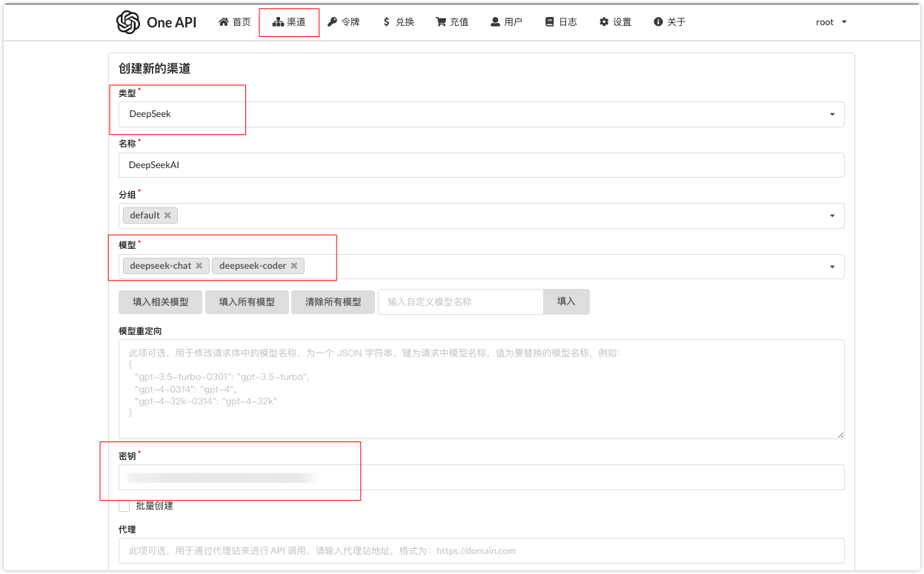
Task: Focus the 模型重定向 text area
Action: click(x=482, y=389)
